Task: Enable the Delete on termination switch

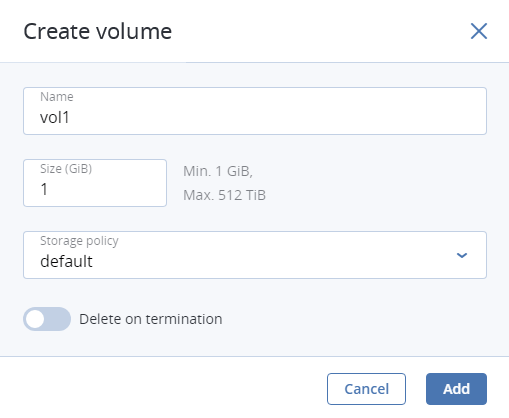Action: coord(47,319)
